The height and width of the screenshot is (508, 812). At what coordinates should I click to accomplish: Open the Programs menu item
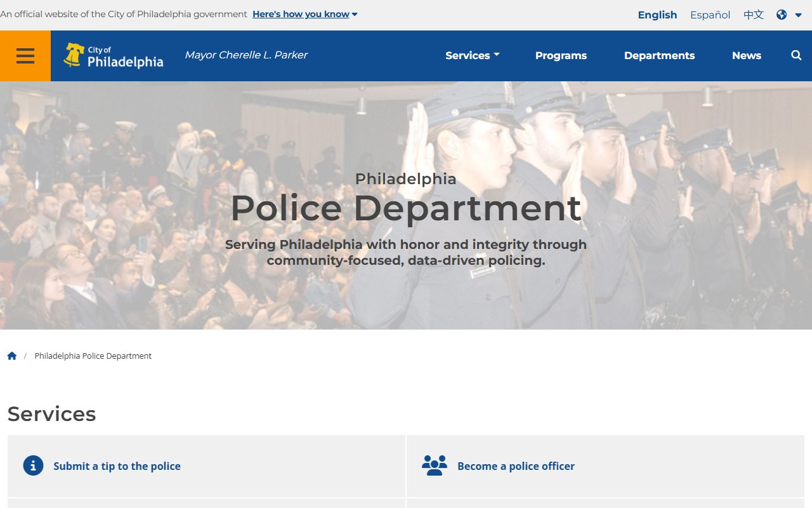point(561,55)
